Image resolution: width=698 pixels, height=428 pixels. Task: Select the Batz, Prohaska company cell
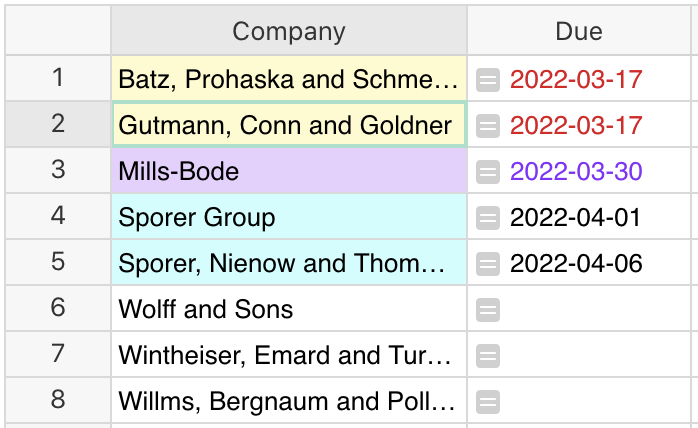289,79
